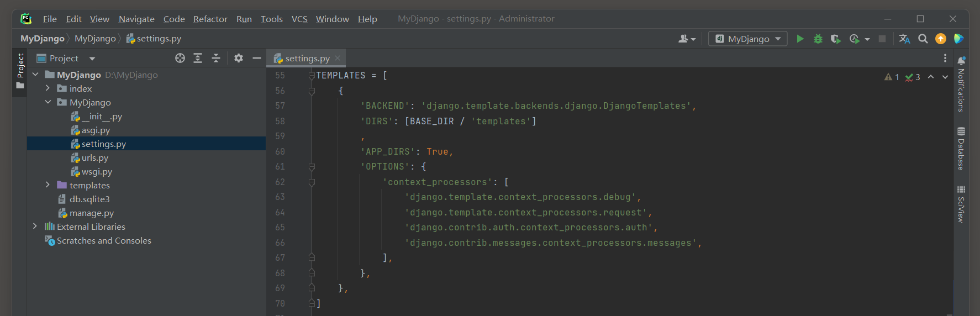Click the PyCharm logo icon

pyautogui.click(x=26, y=19)
